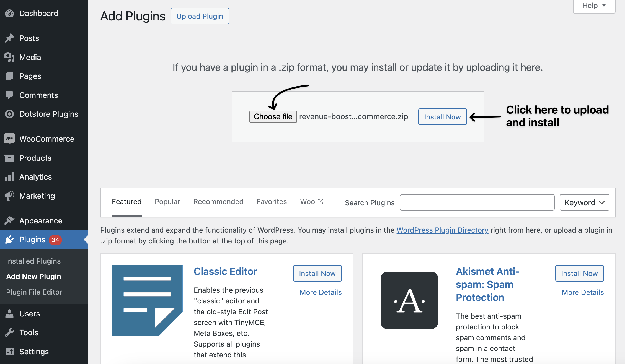Screen dimensions: 625x364
Task: Open the WordPress Plugin Directory link
Action: pyautogui.click(x=442, y=230)
